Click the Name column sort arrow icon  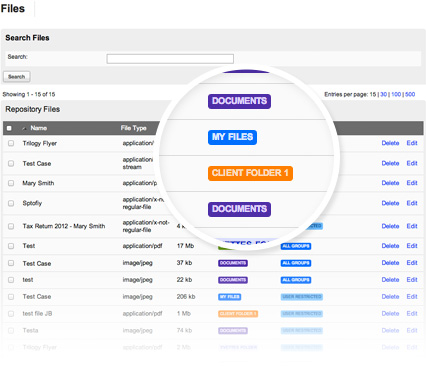click(24, 128)
